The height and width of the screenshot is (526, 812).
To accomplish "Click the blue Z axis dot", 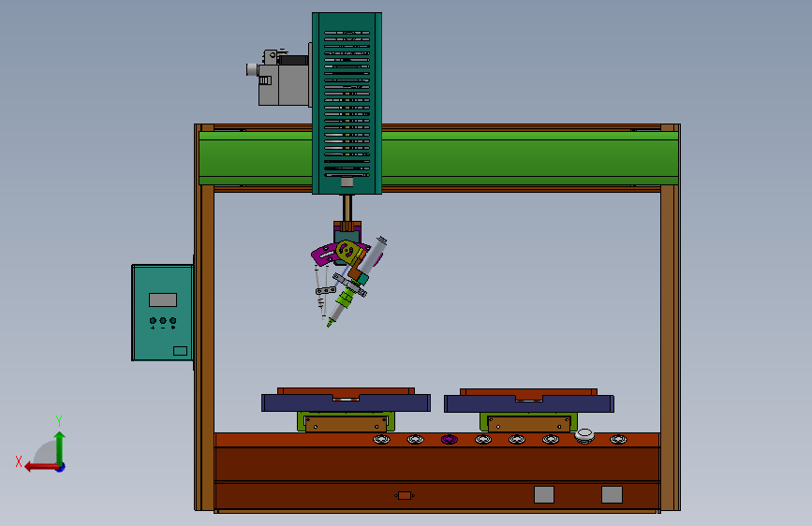I will click(x=61, y=467).
